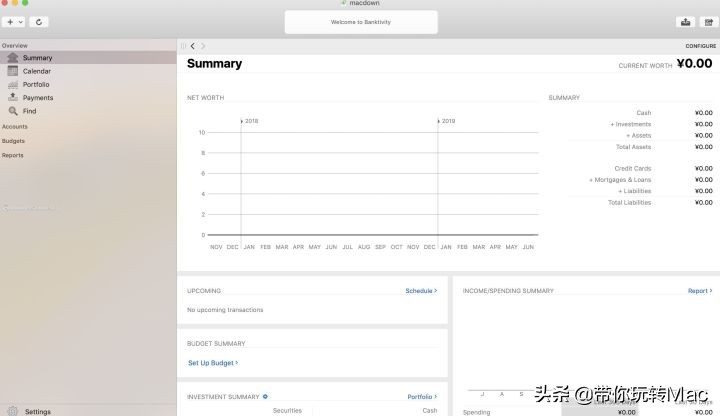Open the Payments icon in sidebar
Viewport: 720px width, 416px height.
pyautogui.click(x=13, y=97)
